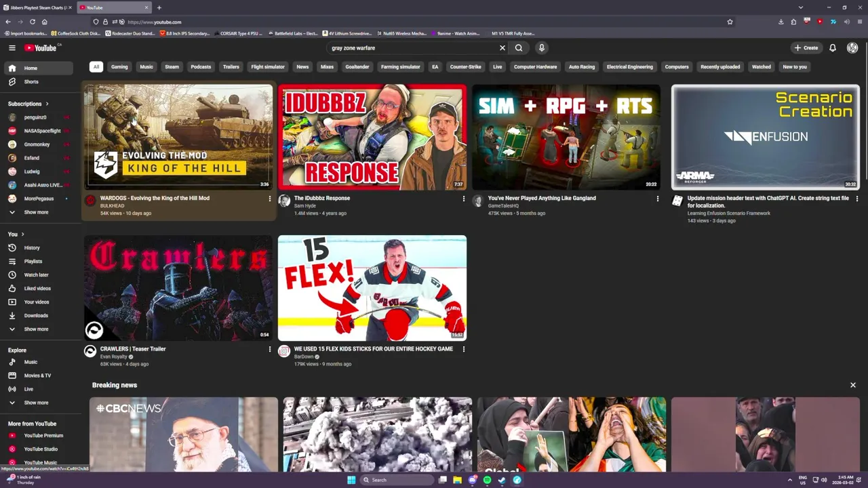Click the YouTube search input field
The image size is (868, 488).
[x=414, y=47]
